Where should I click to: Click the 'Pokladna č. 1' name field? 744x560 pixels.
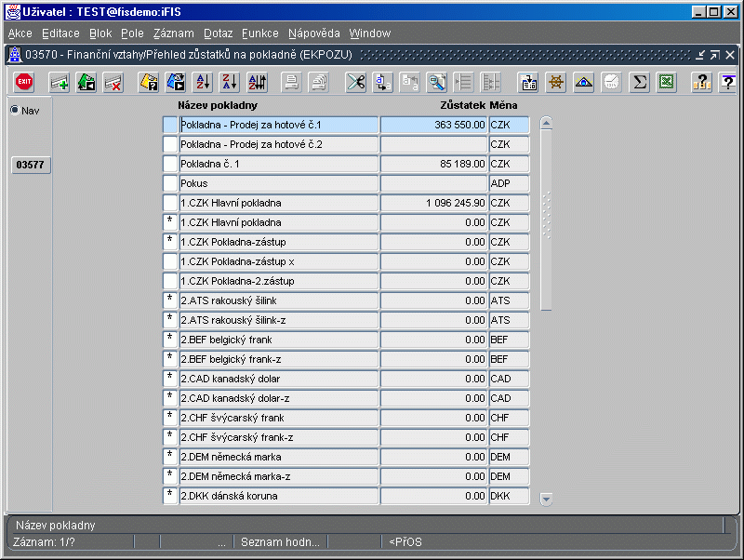pos(279,164)
